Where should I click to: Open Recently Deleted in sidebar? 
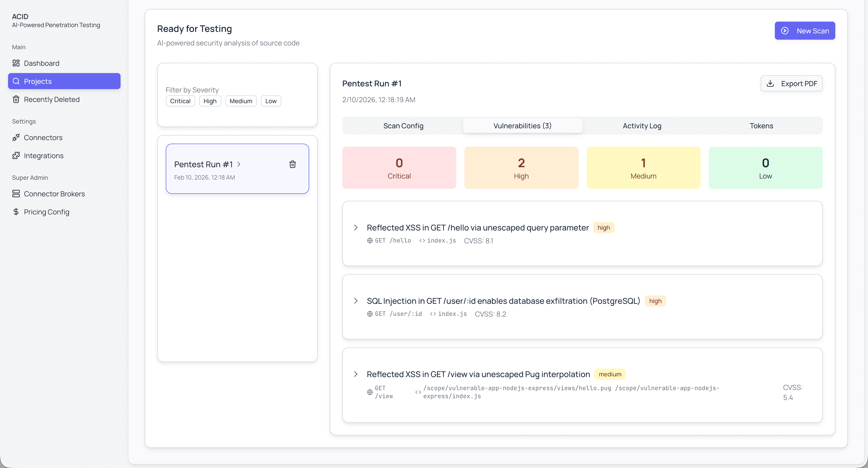(64, 99)
